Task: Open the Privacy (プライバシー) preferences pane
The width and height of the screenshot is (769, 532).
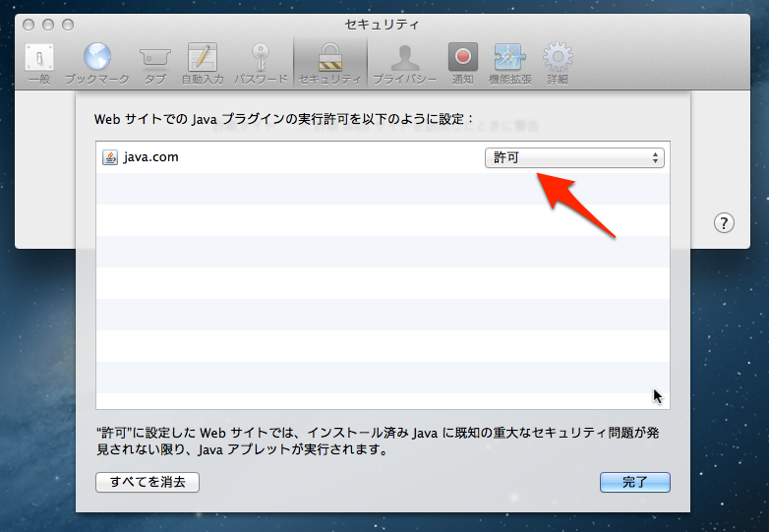Action: tap(404, 64)
